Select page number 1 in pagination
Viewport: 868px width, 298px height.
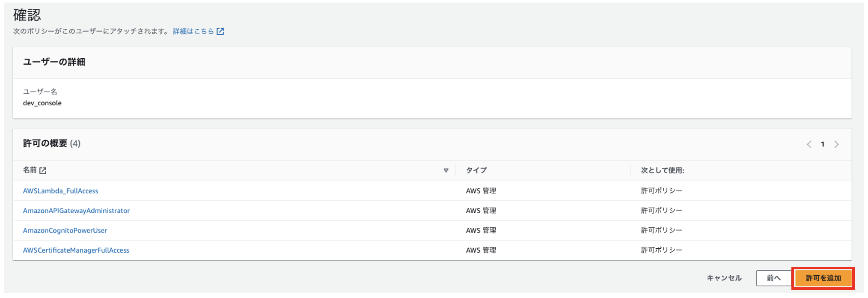[x=823, y=144]
